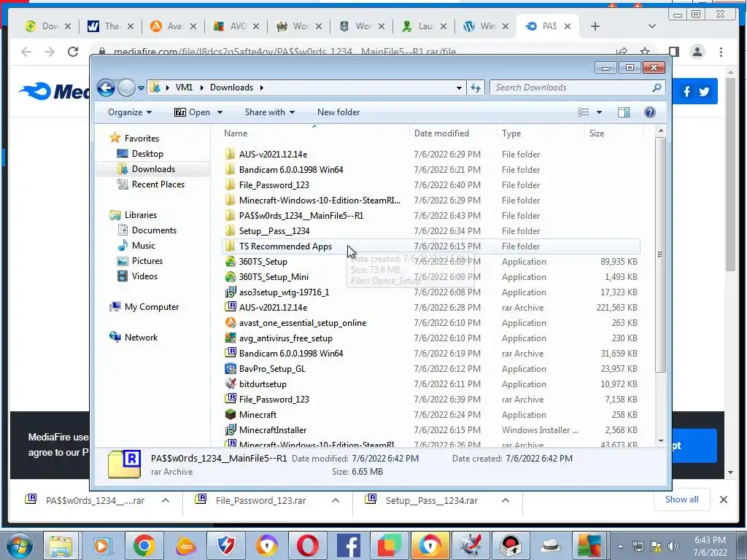Select the TS Recommended Apps folder

click(x=431, y=246)
